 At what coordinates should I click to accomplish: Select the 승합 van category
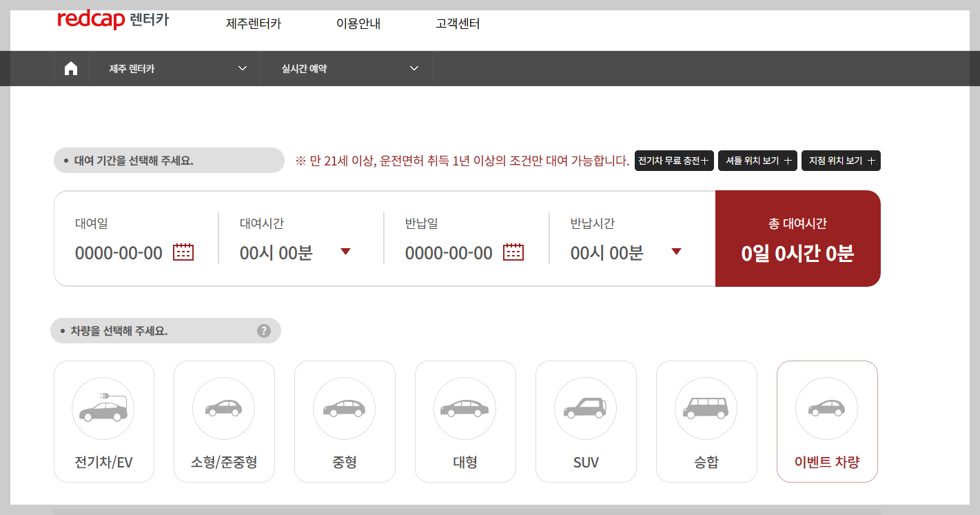[x=706, y=422]
